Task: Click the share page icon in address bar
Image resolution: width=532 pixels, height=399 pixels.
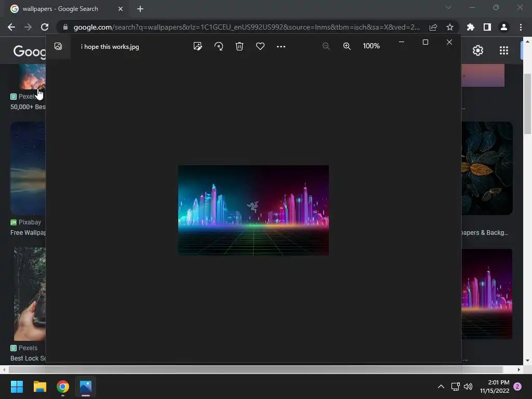Action: [x=433, y=27]
